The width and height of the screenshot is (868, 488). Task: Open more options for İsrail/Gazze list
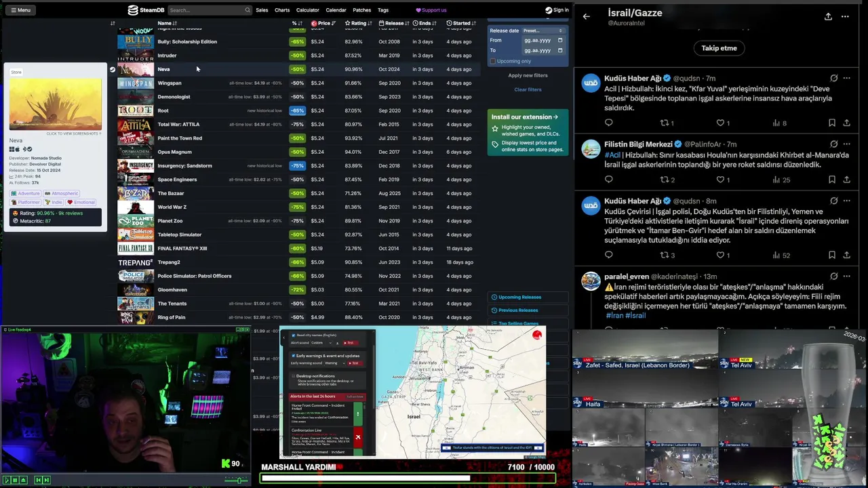[845, 16]
